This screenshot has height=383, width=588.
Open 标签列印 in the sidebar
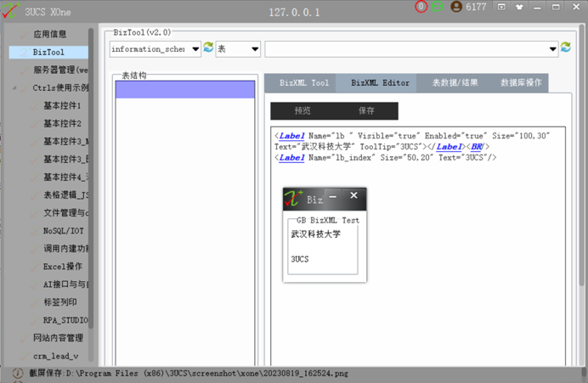point(60,302)
